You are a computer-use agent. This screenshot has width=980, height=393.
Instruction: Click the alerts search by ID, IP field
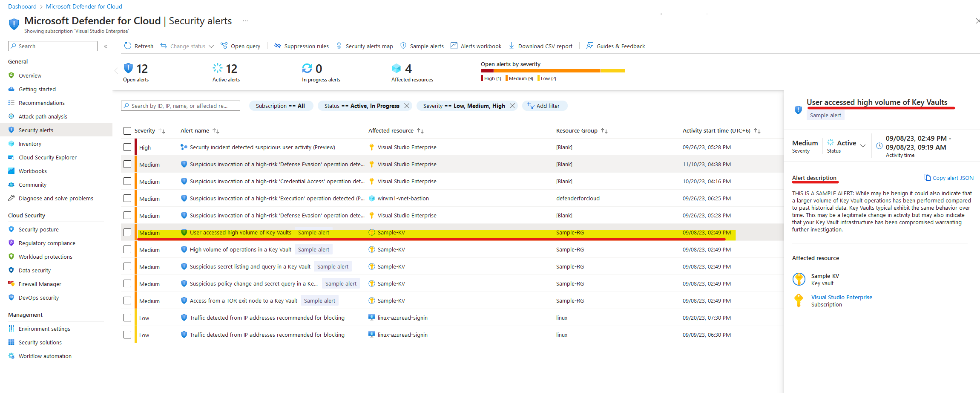point(181,106)
